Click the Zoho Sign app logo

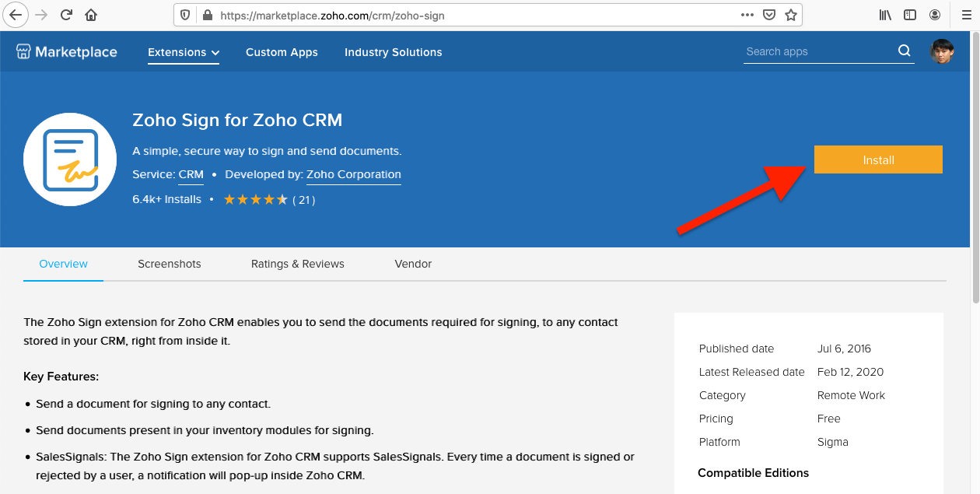click(70, 159)
